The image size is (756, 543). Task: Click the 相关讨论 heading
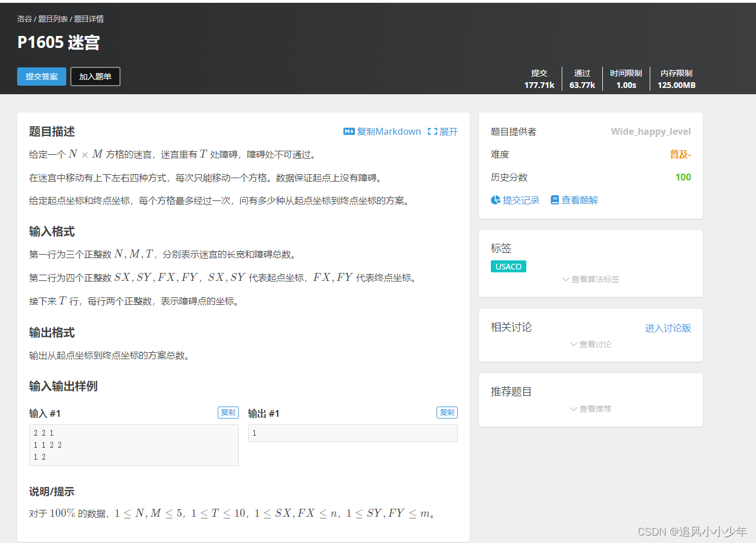[x=511, y=327]
